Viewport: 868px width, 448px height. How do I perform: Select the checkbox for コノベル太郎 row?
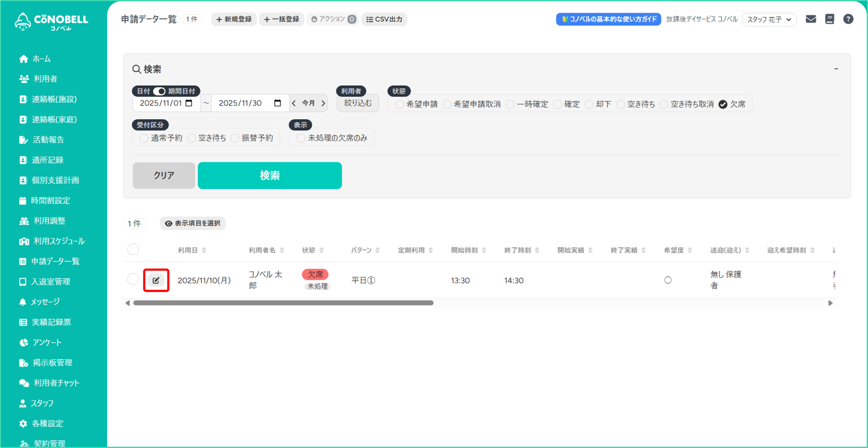[133, 279]
